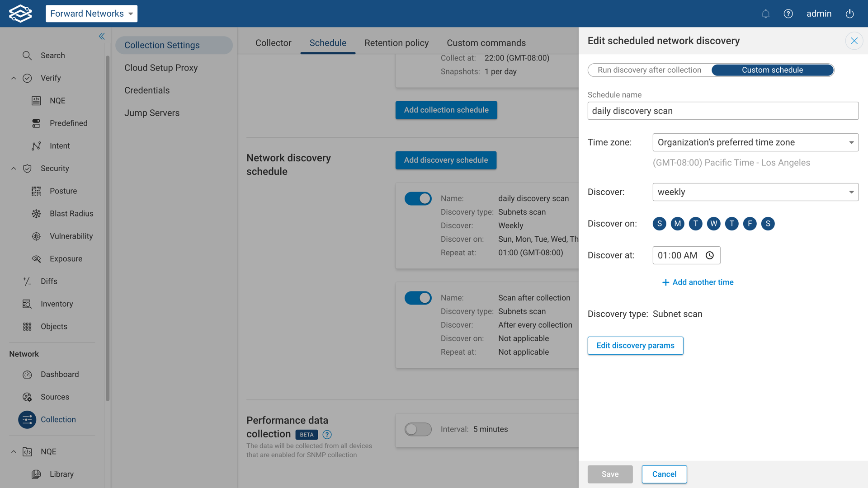Click the power logout icon

(849, 14)
